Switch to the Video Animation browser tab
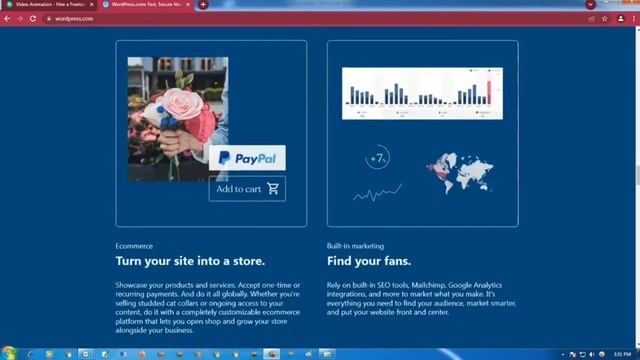The height and width of the screenshot is (360, 640). point(49,4)
